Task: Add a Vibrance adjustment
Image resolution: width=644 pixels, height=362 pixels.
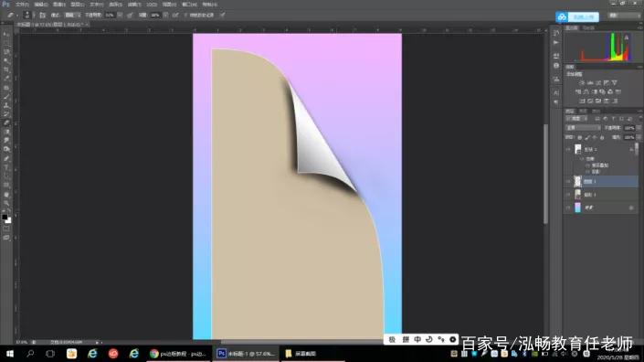Action: tap(615, 82)
